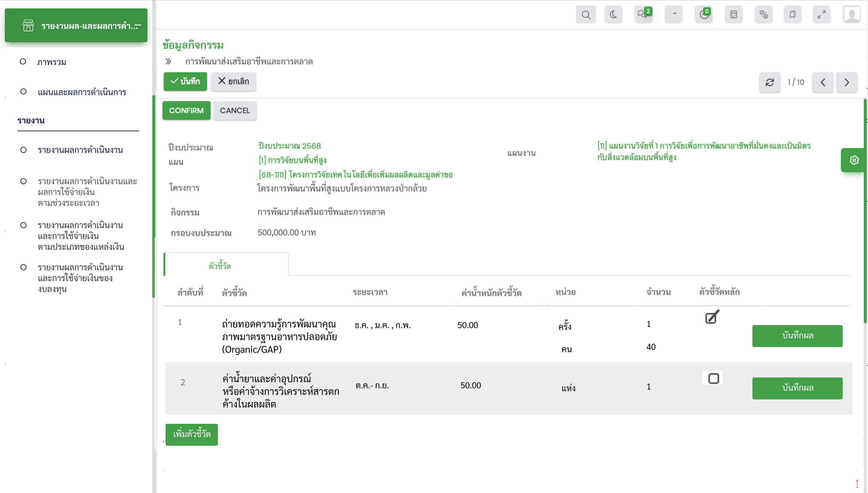Open the settings gear on right edge
Image resolution: width=868 pixels, height=493 pixels.
click(854, 160)
